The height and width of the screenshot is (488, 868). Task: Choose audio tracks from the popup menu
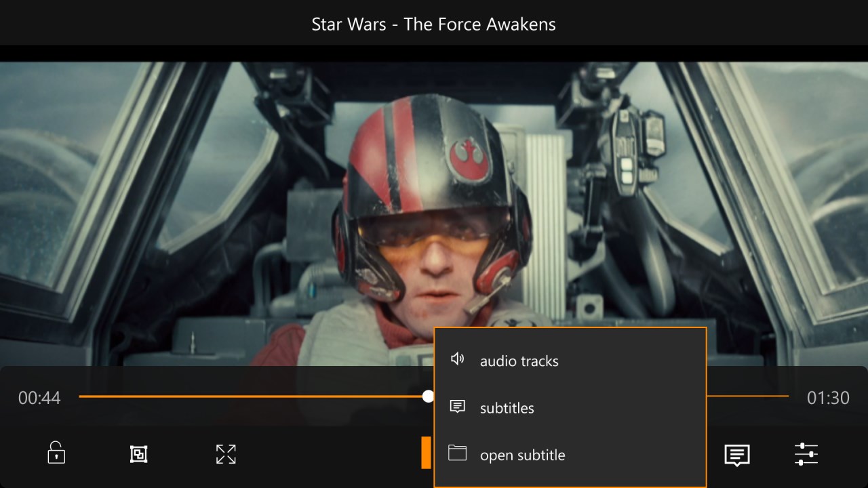pyautogui.click(x=519, y=361)
